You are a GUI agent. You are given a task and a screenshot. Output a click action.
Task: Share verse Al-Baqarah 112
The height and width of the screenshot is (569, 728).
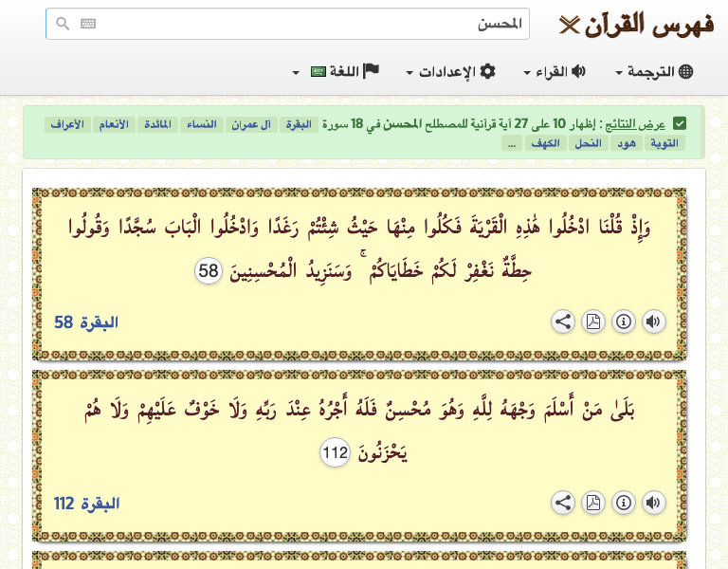coord(563,503)
